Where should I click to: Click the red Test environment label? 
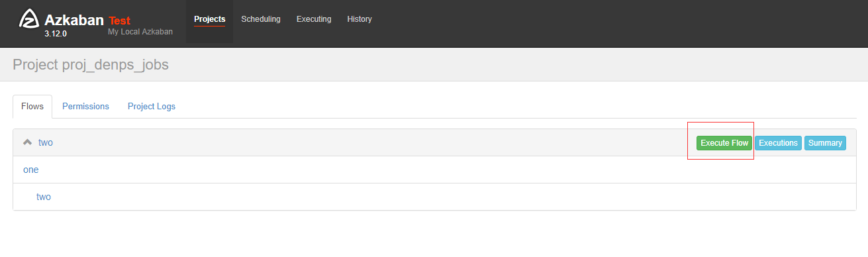[119, 21]
